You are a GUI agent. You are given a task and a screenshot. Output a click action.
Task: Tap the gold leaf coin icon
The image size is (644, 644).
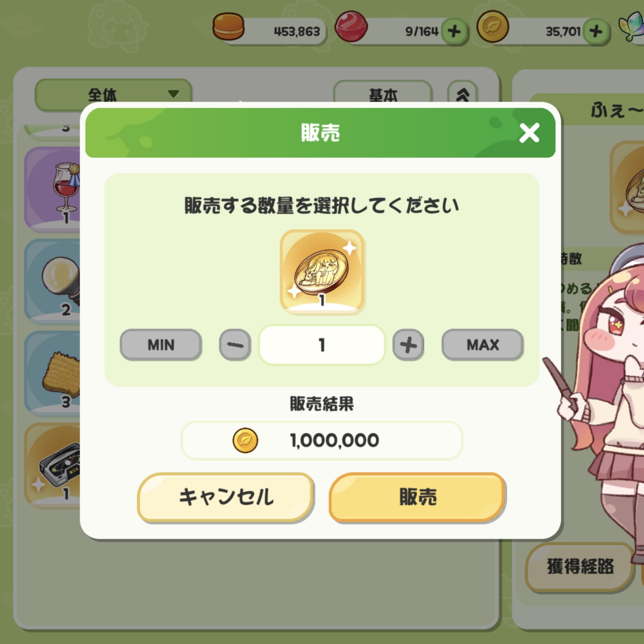493,27
